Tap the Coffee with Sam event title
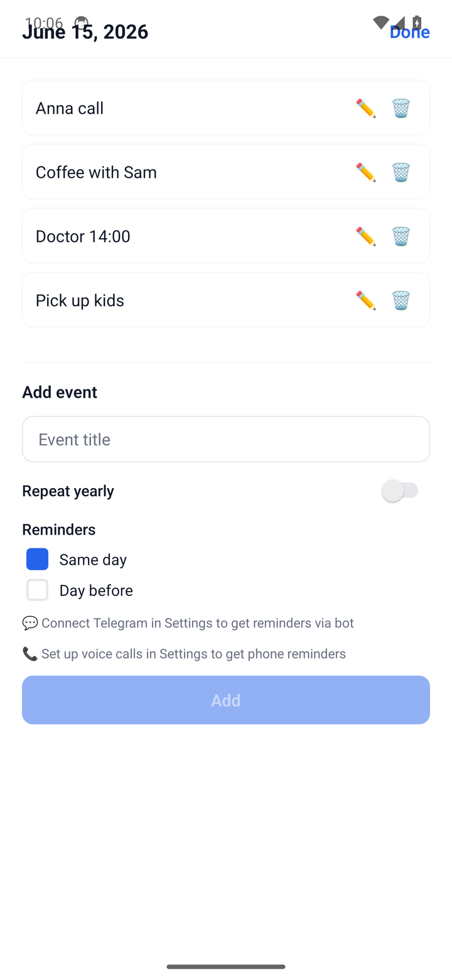The height and width of the screenshot is (980, 452). coord(96,172)
